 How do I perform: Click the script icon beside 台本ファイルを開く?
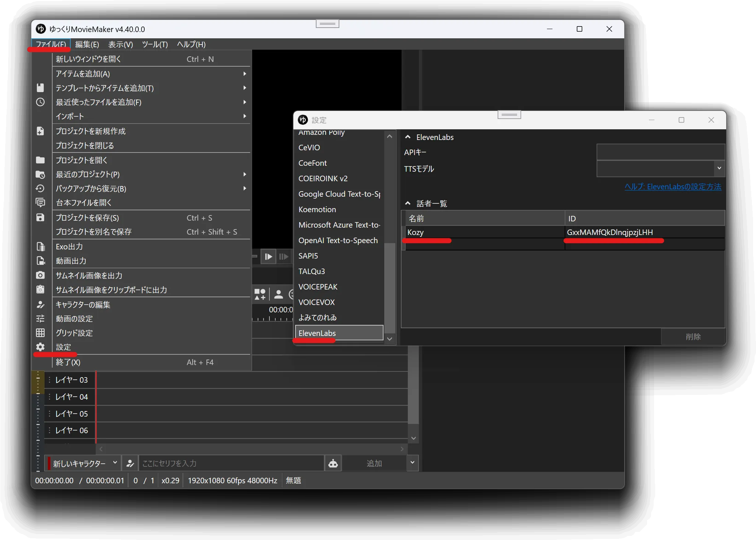tap(40, 203)
